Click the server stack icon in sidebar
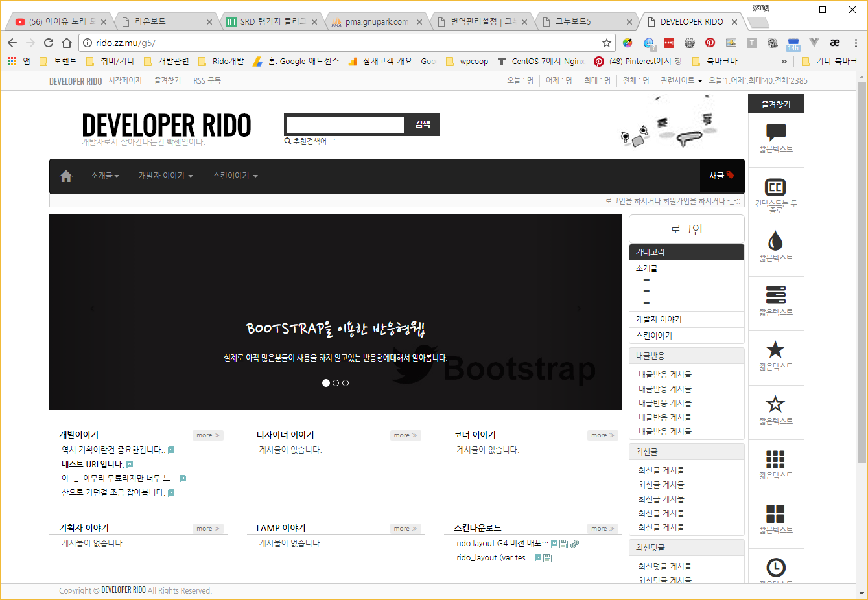Screen dimensions: 868x600 click(x=775, y=295)
